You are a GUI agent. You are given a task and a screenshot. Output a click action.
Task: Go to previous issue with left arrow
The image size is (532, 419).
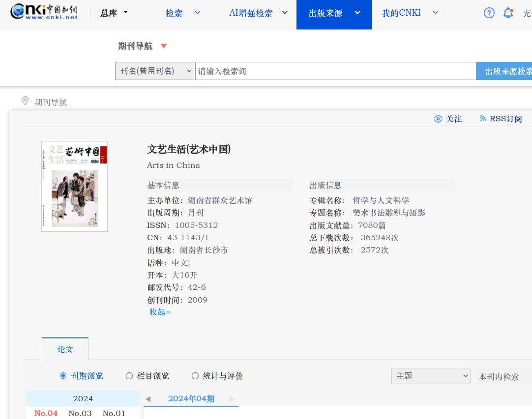pos(148,399)
